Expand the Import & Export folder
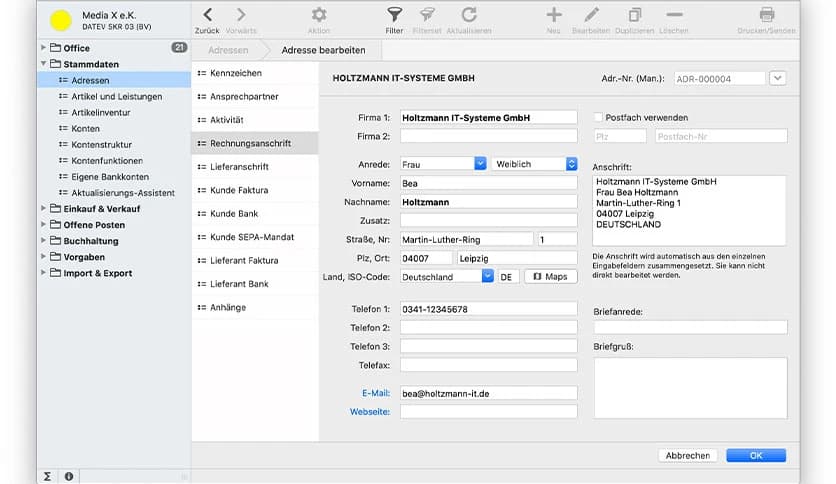 pyautogui.click(x=43, y=272)
